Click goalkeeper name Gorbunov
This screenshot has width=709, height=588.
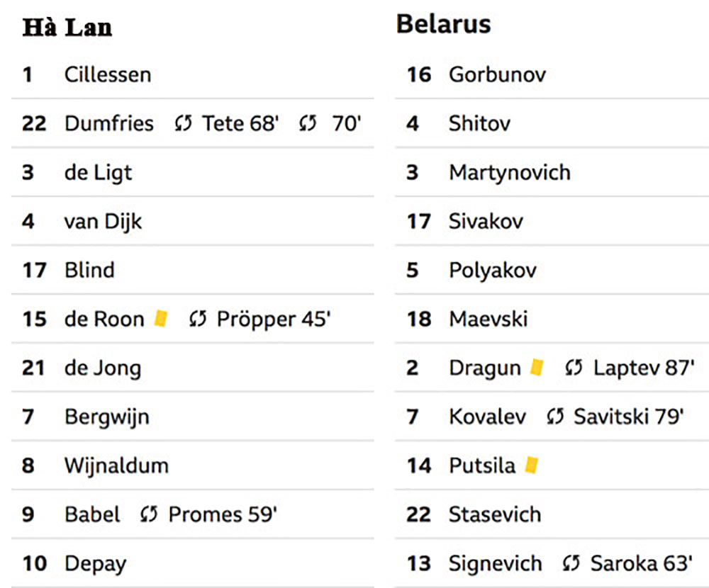(x=497, y=74)
